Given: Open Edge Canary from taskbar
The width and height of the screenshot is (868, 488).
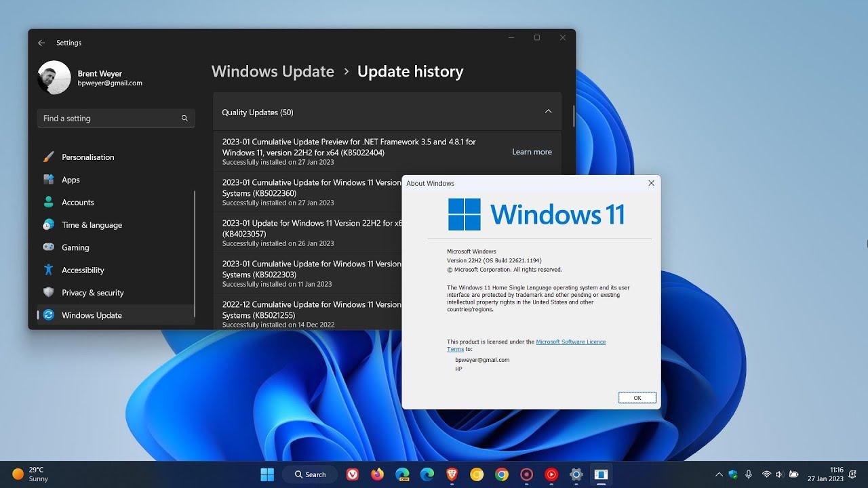Looking at the screenshot, I should pyautogui.click(x=402, y=474).
